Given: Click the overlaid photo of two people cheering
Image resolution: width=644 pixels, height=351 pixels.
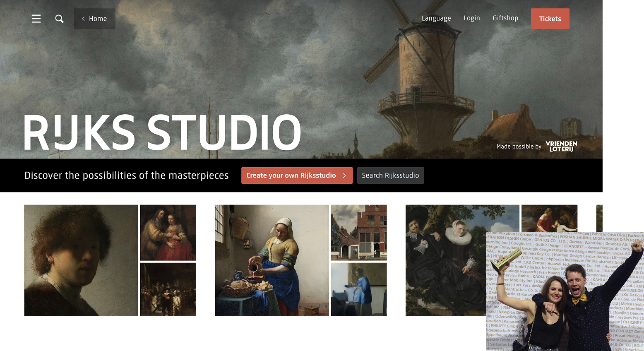Looking at the screenshot, I should point(565,291).
